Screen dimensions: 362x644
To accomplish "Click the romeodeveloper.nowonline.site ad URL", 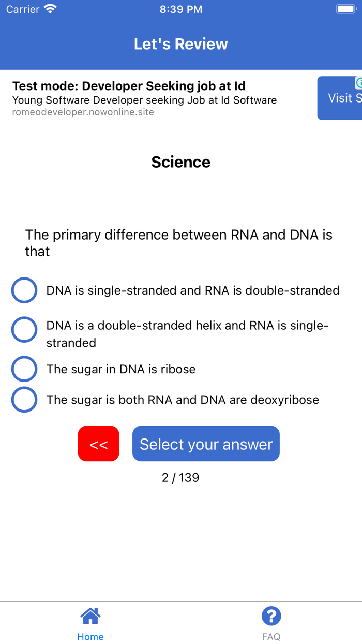I will (83, 112).
